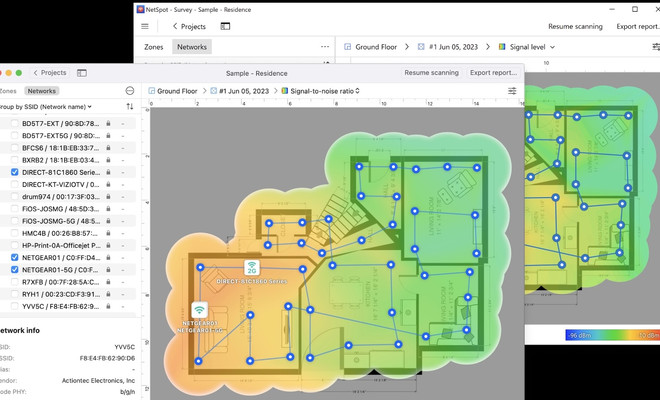This screenshot has height=400, width=660.
Task: Click the green macOS fullscreen window button
Action: (x=19, y=73)
